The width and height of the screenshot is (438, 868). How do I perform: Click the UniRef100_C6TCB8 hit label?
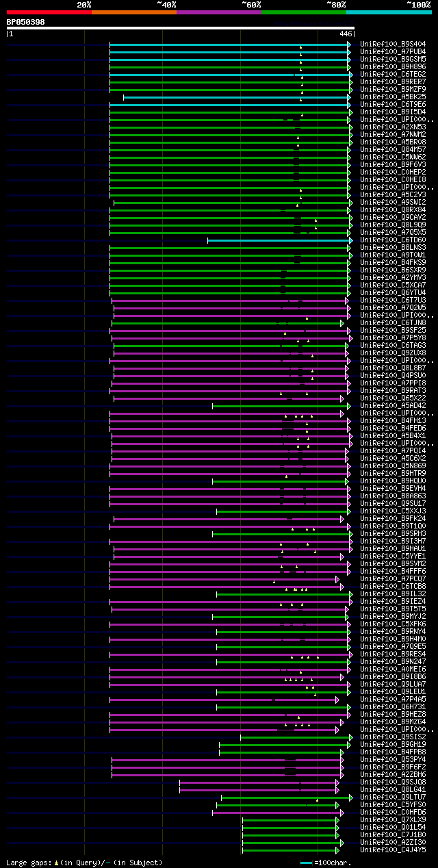click(x=393, y=587)
